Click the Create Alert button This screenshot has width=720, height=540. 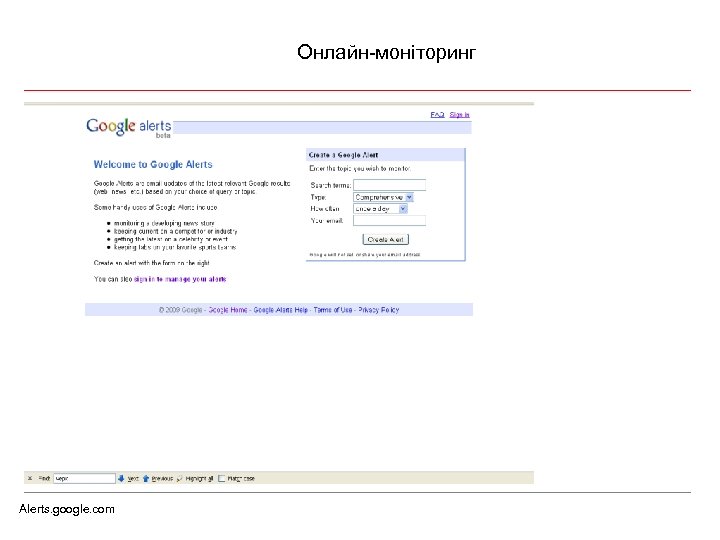(x=386, y=239)
